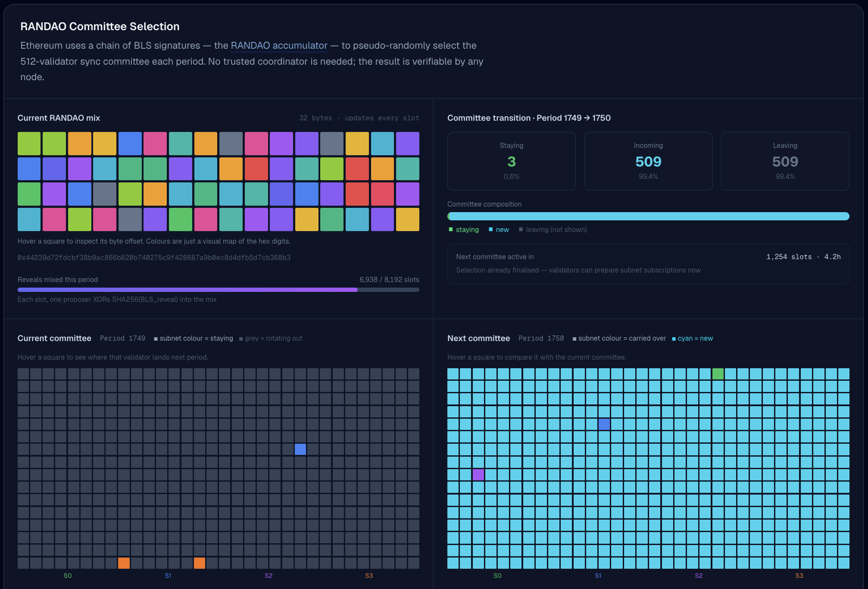
Task: Click the S0 label under Current committee
Action: (68, 576)
